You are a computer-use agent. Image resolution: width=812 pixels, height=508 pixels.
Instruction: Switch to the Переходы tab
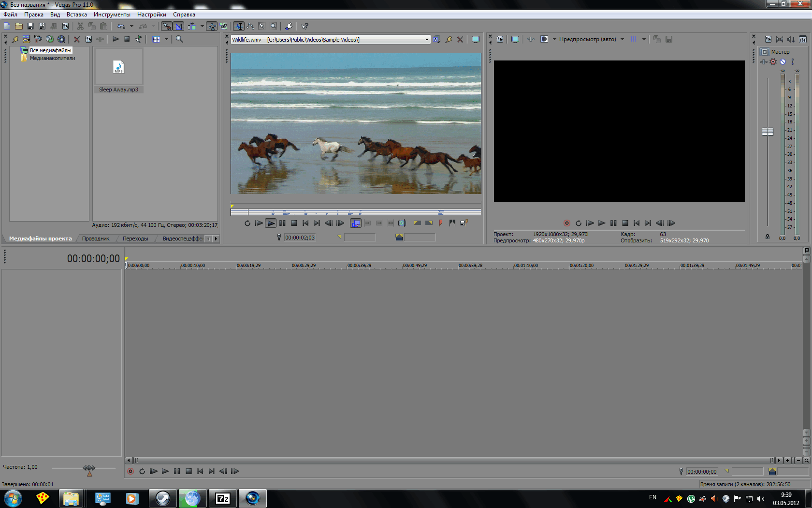tap(135, 239)
